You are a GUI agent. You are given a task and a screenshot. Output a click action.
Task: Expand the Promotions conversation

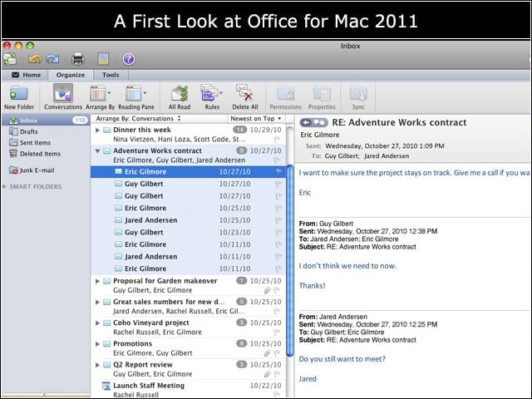tap(97, 344)
